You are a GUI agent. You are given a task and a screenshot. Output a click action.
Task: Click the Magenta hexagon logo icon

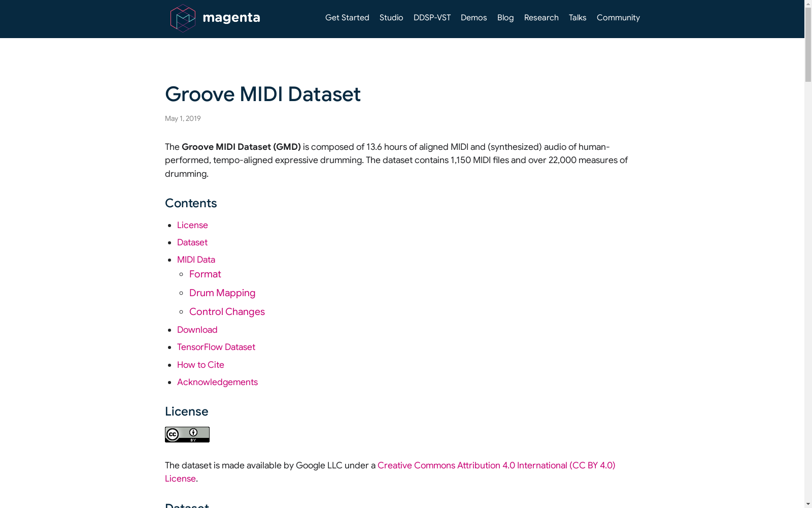pos(183,18)
